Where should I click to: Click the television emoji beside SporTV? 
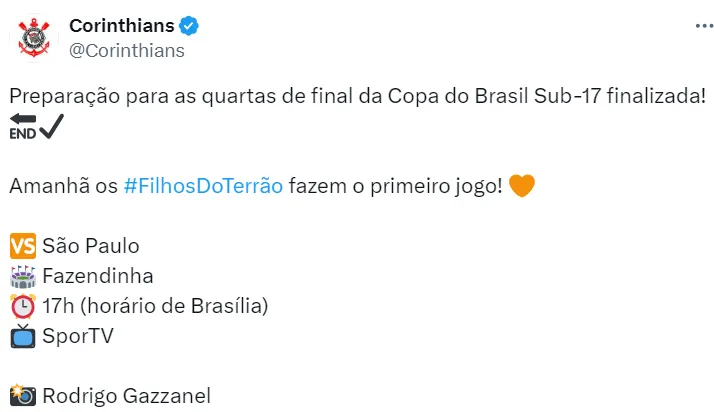click(x=23, y=336)
